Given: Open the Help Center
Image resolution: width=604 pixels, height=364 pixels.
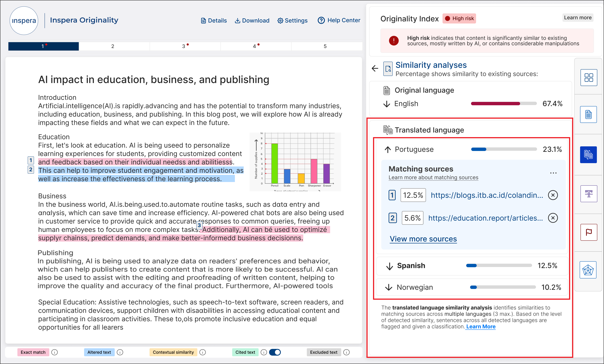Looking at the screenshot, I should [339, 20].
